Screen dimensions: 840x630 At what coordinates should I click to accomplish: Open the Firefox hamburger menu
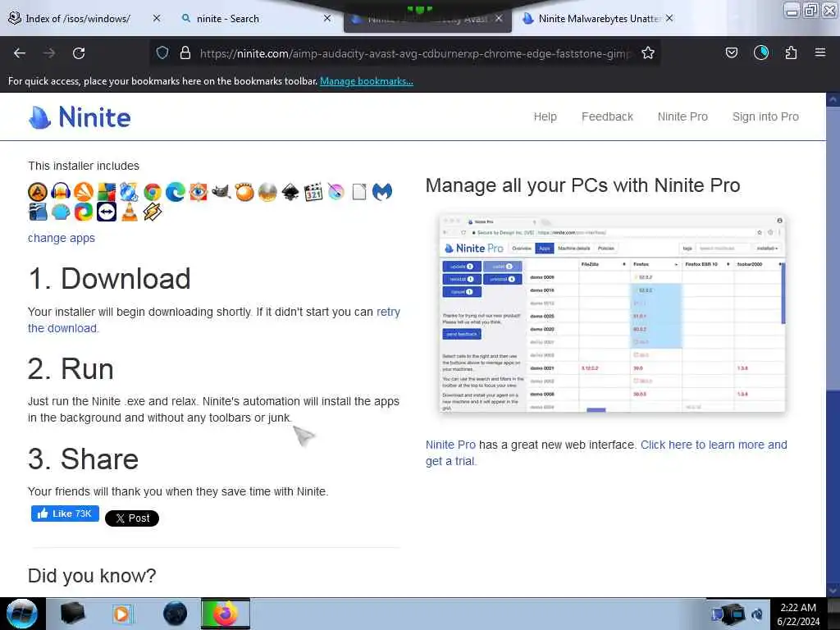(x=820, y=52)
